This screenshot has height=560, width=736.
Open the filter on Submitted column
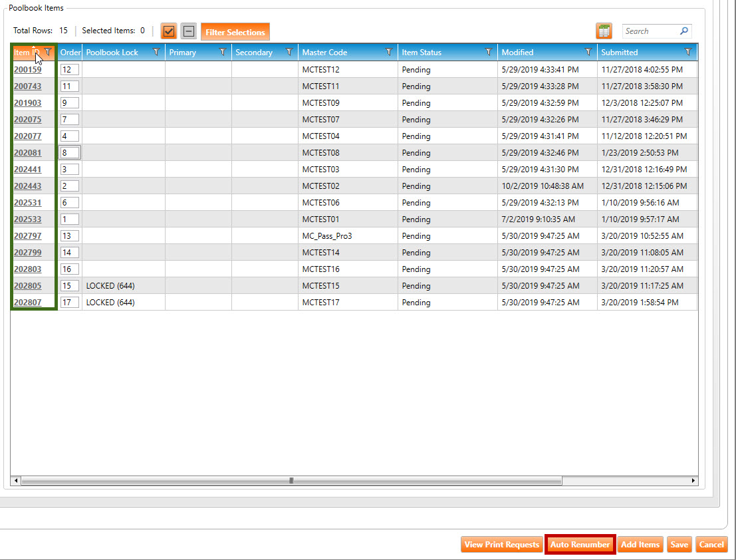(688, 52)
